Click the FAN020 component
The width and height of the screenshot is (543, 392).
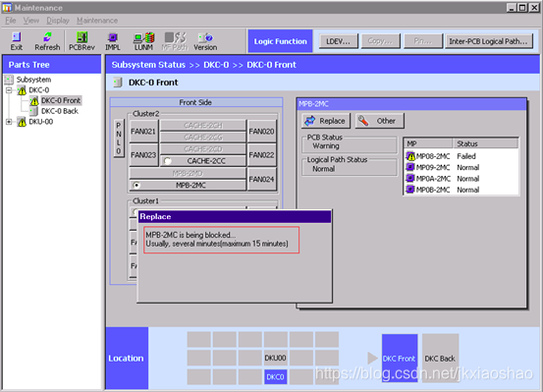coord(261,132)
